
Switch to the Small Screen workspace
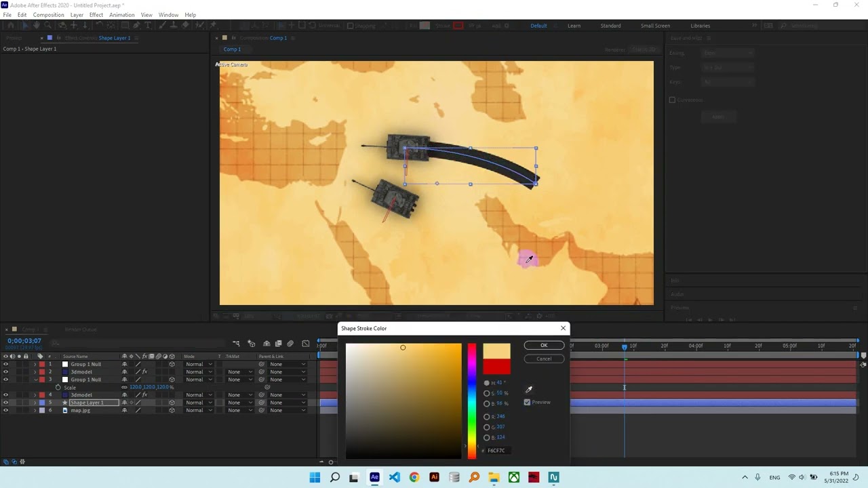click(x=655, y=26)
